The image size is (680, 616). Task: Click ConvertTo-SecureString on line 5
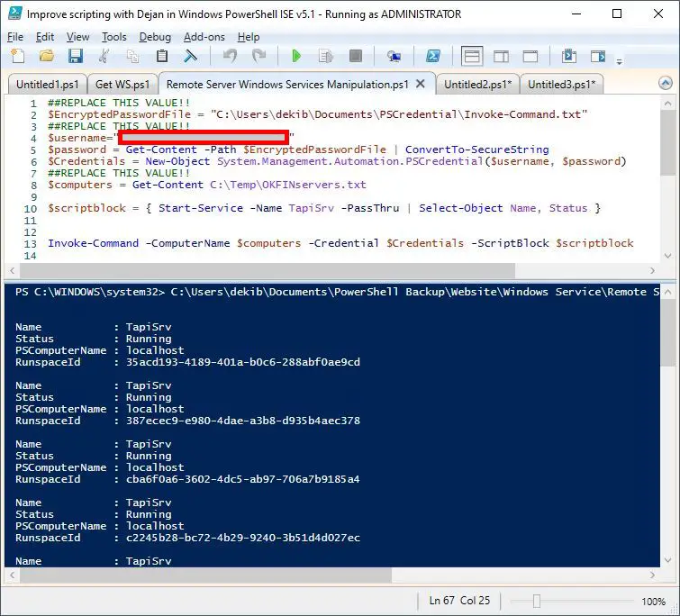point(477,149)
